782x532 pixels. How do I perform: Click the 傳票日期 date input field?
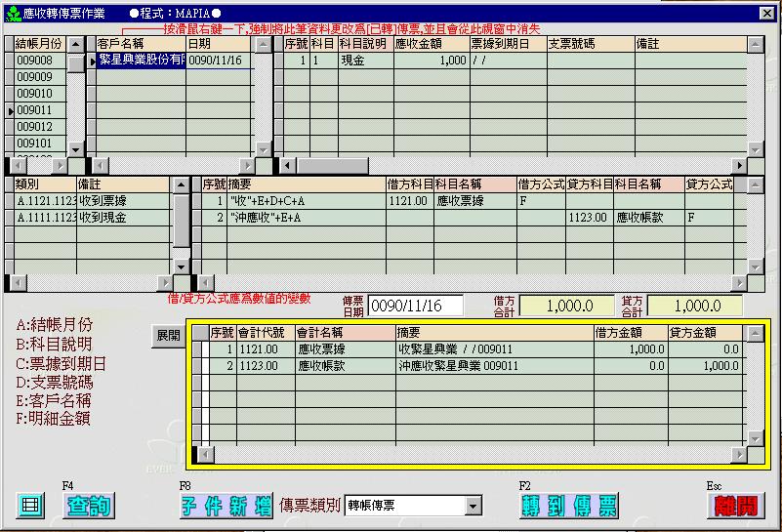415,306
